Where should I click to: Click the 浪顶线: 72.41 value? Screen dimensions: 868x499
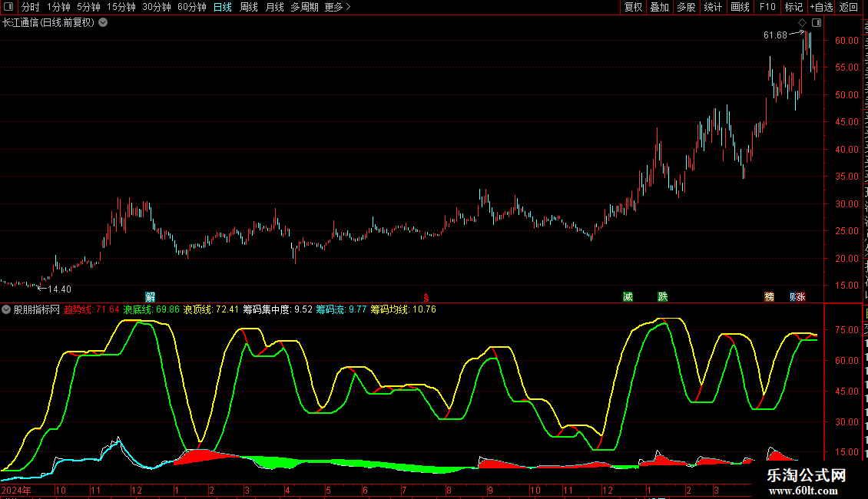[211, 309]
